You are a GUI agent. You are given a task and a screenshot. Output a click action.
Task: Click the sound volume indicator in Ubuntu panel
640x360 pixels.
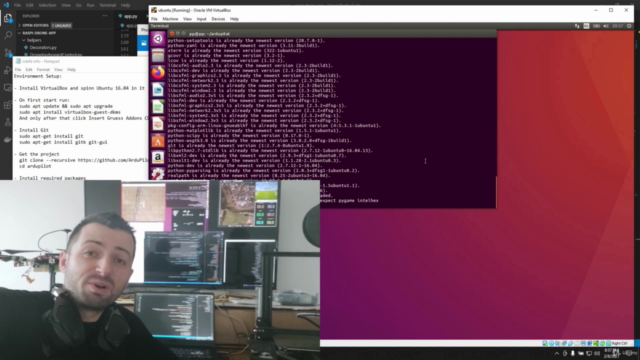pyautogui.click(x=606, y=26)
